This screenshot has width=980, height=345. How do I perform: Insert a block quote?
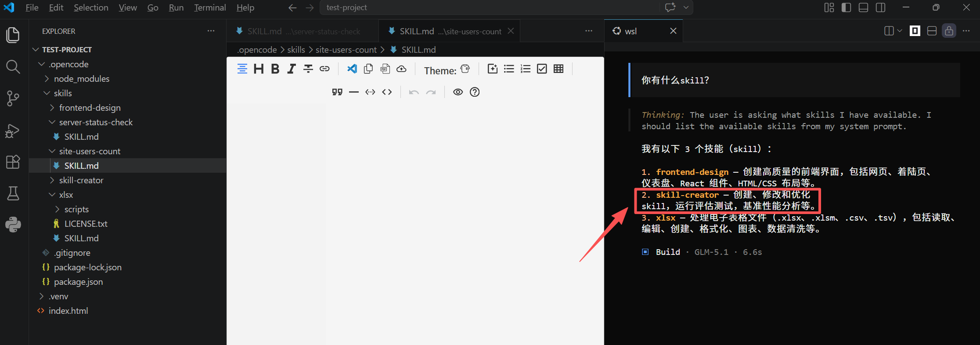337,92
